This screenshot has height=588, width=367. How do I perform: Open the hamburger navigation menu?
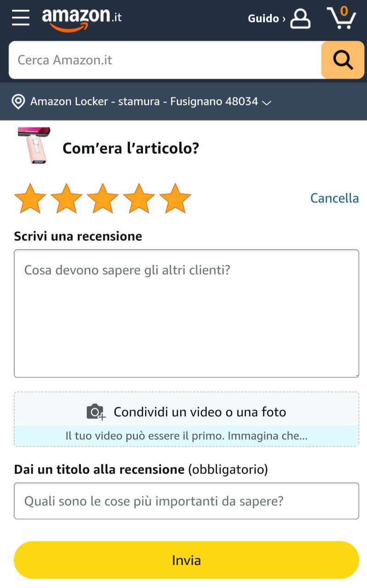coord(21,17)
